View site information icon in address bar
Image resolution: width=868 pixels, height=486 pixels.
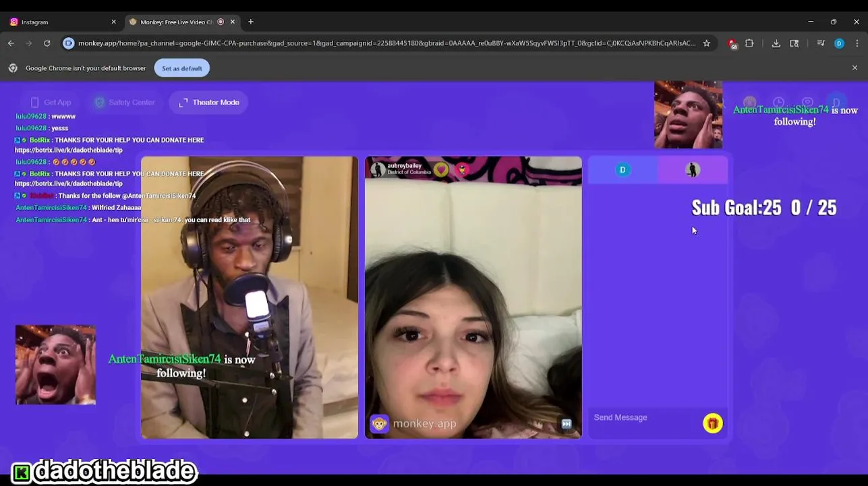point(68,43)
